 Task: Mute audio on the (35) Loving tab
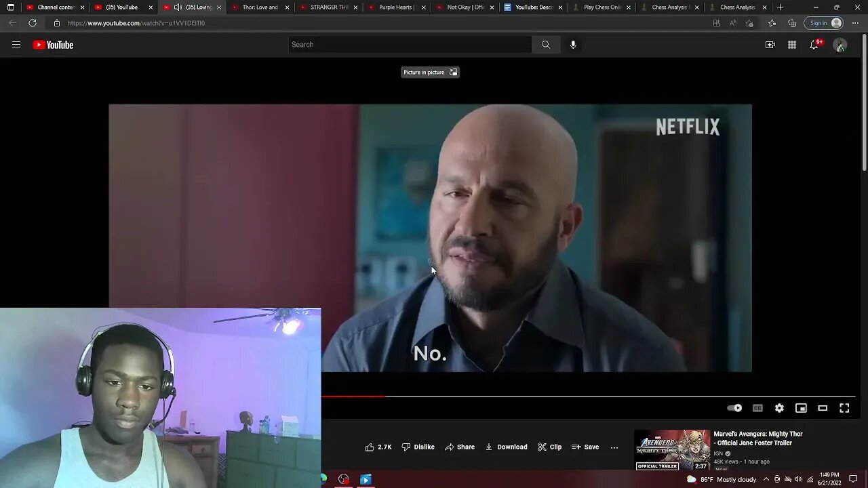(178, 7)
